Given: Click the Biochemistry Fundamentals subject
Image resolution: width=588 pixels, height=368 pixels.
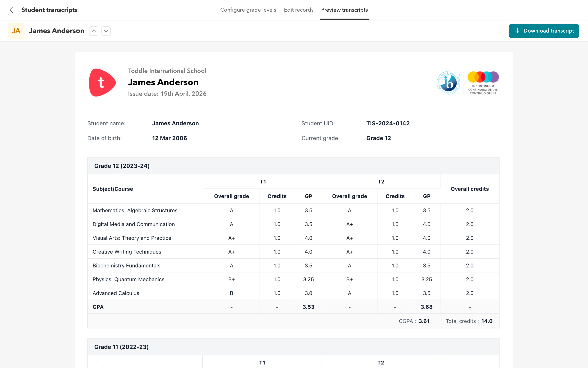Looking at the screenshot, I should (126, 266).
